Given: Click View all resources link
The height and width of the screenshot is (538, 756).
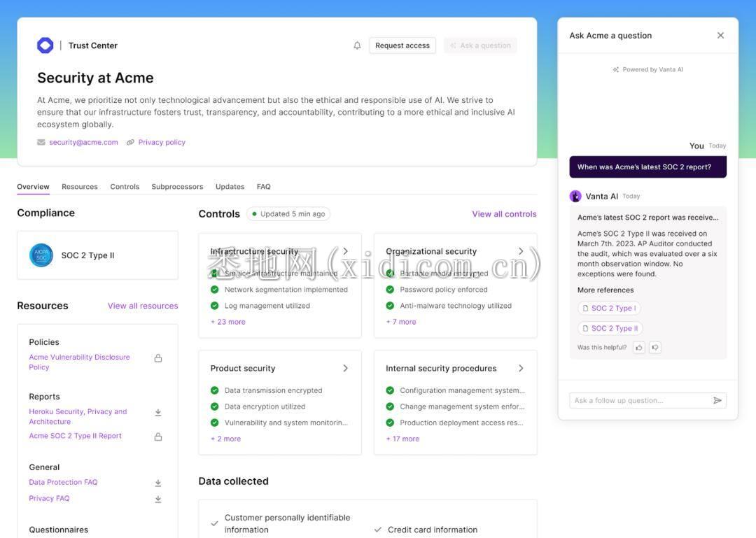Looking at the screenshot, I should [143, 306].
